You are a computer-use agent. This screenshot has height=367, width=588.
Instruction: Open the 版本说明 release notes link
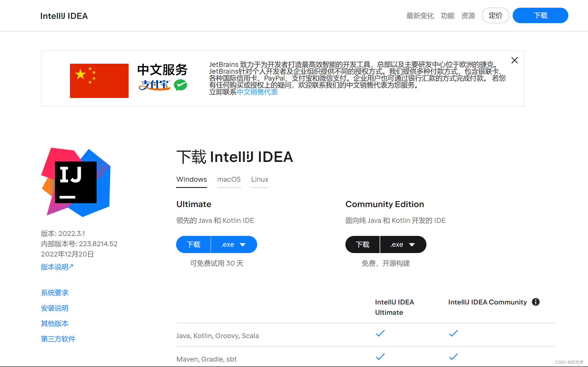coord(57,267)
